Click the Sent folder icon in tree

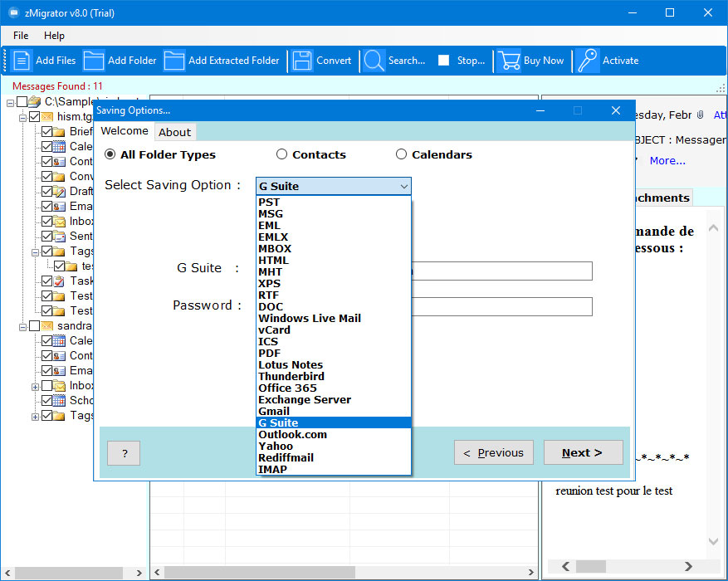coord(59,237)
